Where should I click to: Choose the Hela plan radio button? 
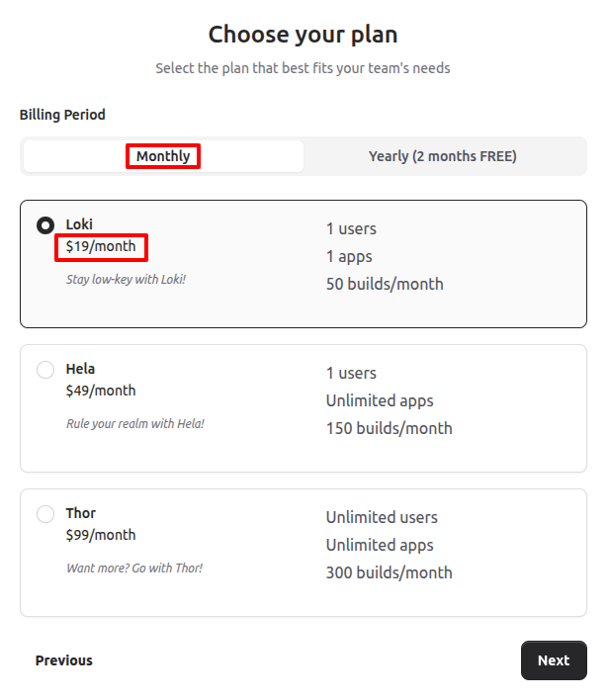(45, 370)
